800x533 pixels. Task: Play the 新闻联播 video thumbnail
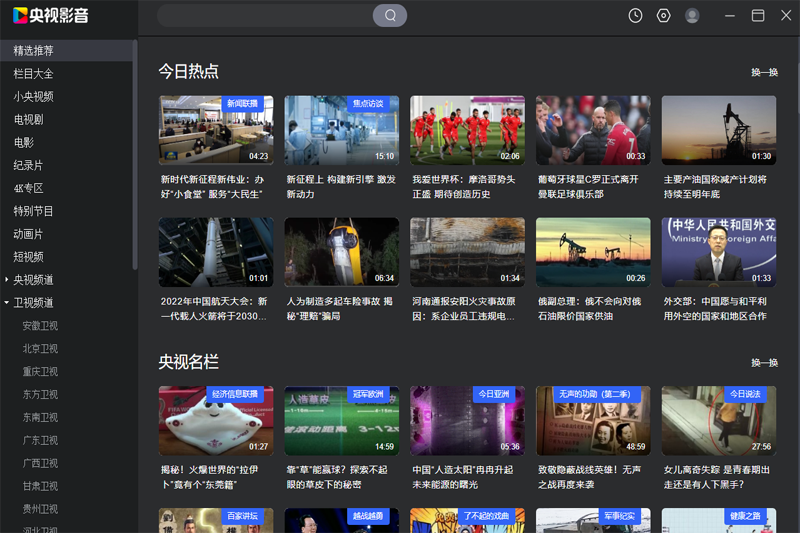pyautogui.click(x=215, y=130)
